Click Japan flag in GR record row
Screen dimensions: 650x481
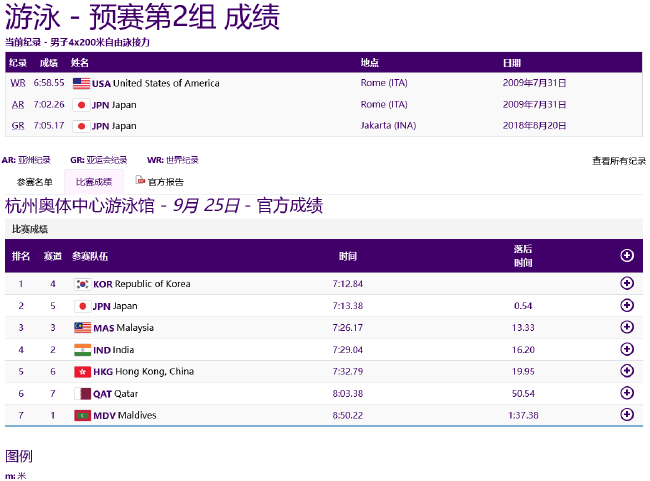point(81,126)
